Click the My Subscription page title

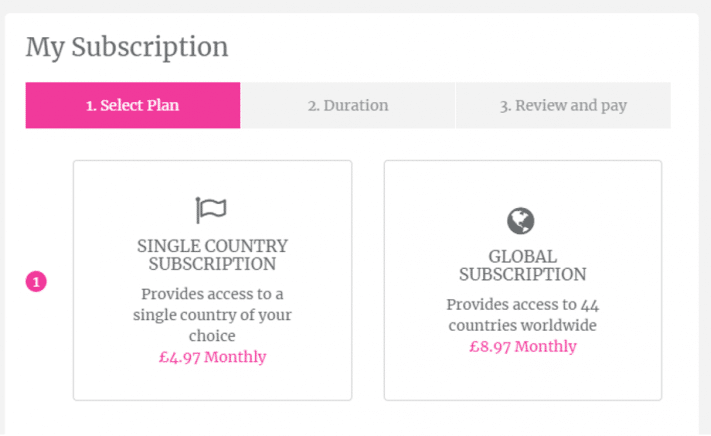point(127,47)
